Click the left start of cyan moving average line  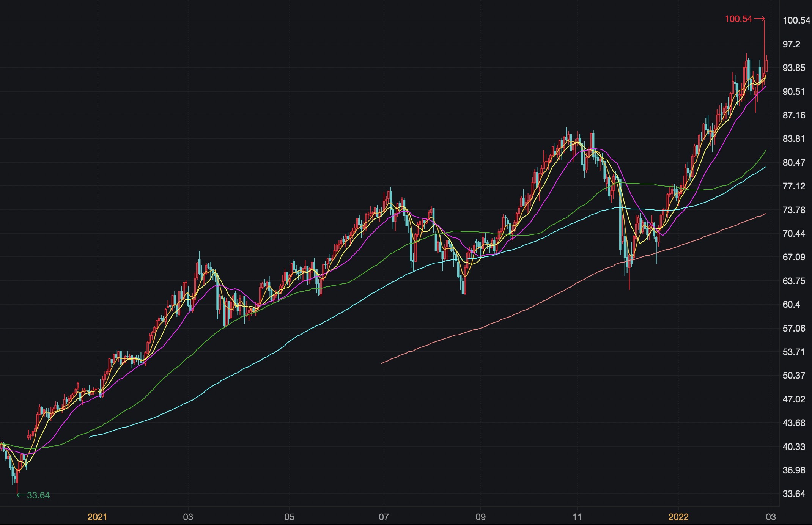(90, 437)
